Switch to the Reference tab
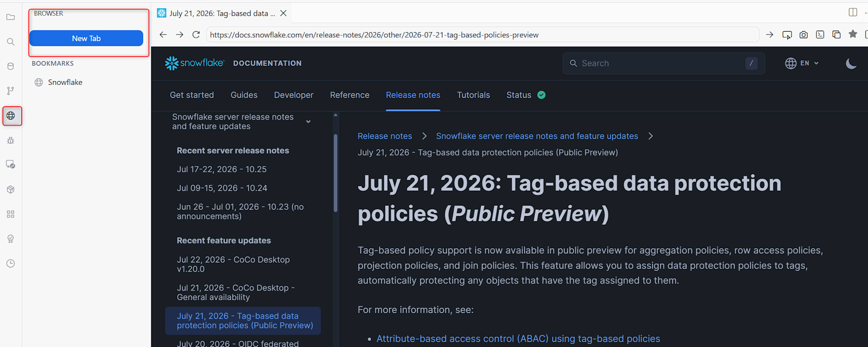868x347 pixels. point(349,95)
